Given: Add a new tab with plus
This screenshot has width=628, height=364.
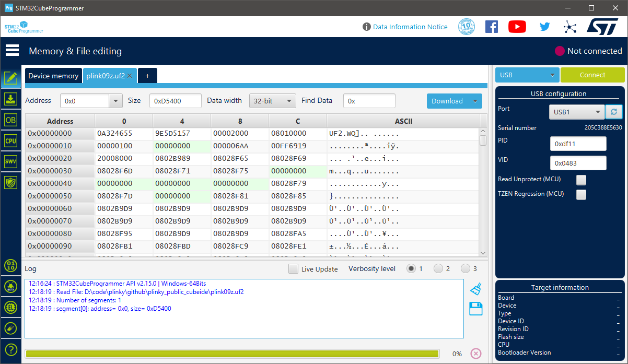Looking at the screenshot, I should [x=147, y=76].
